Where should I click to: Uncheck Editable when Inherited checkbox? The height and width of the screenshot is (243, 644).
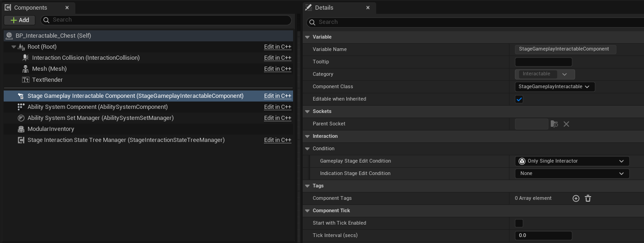[x=519, y=99]
